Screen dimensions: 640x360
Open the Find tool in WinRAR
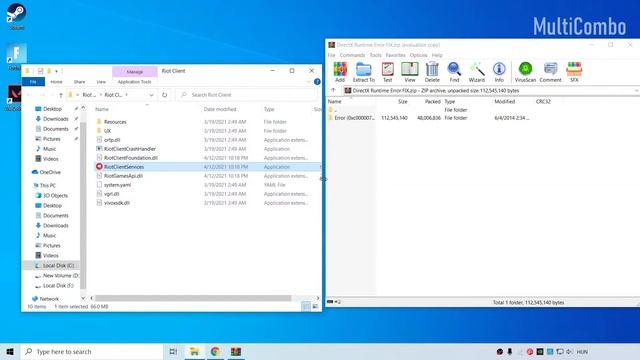pos(454,72)
